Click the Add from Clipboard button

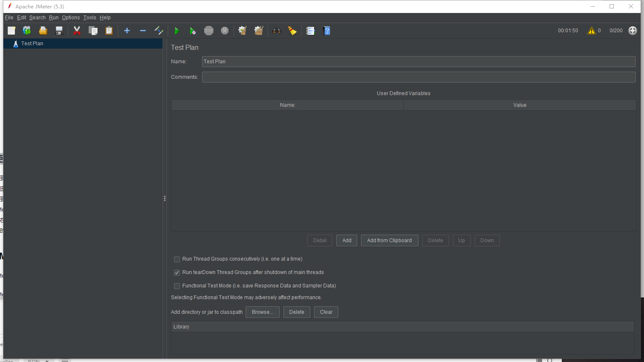(x=390, y=240)
